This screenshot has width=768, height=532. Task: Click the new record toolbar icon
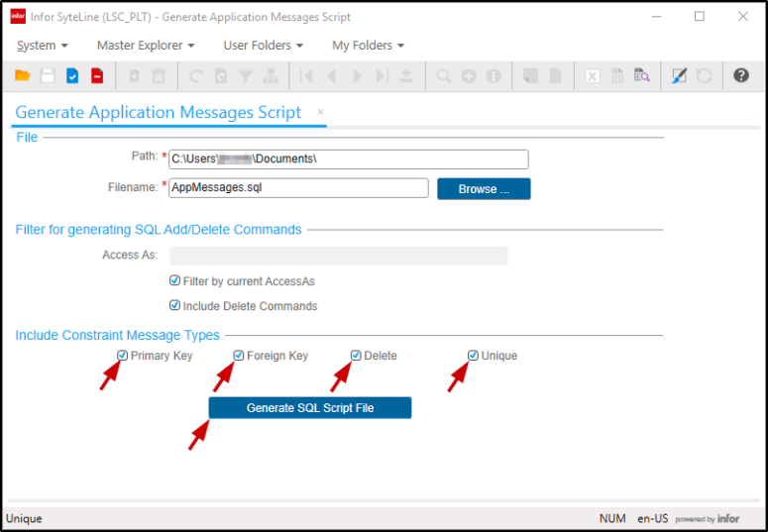[x=134, y=76]
